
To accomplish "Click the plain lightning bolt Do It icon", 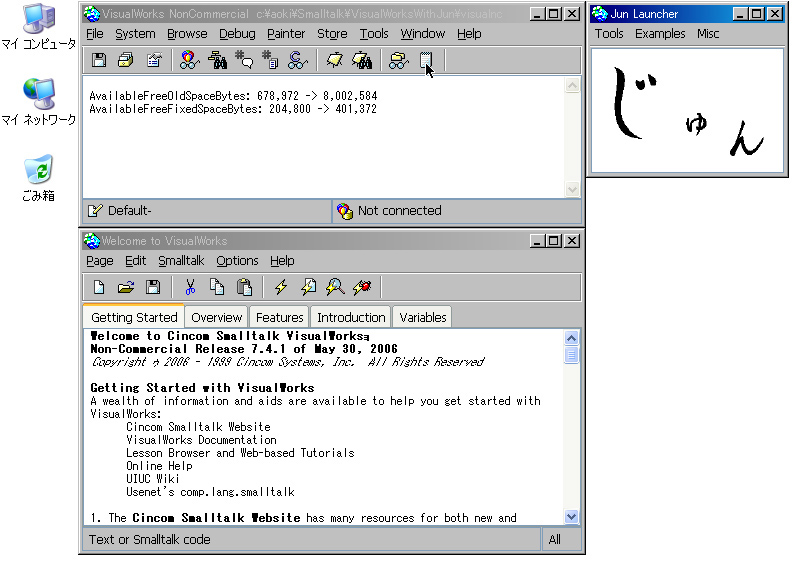I will pyautogui.click(x=281, y=287).
